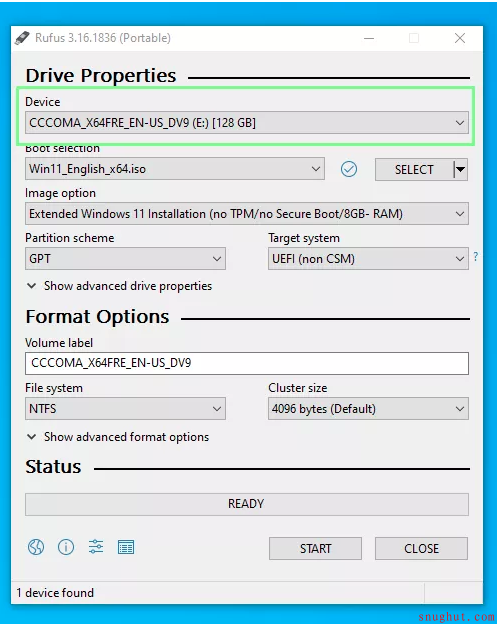Viewport: 497px width, 624px height.
Task: Open the Device dropdown
Action: click(x=247, y=123)
